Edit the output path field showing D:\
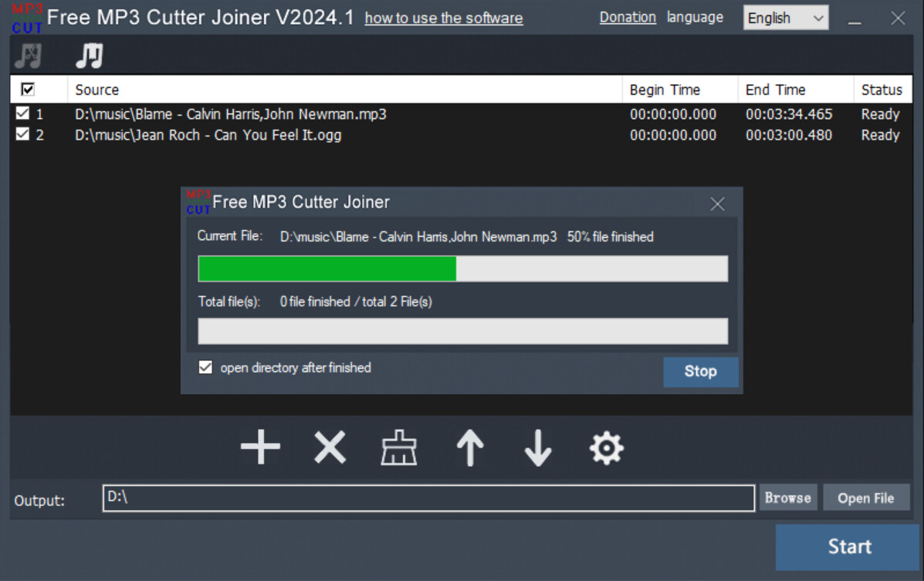 pyautogui.click(x=428, y=498)
